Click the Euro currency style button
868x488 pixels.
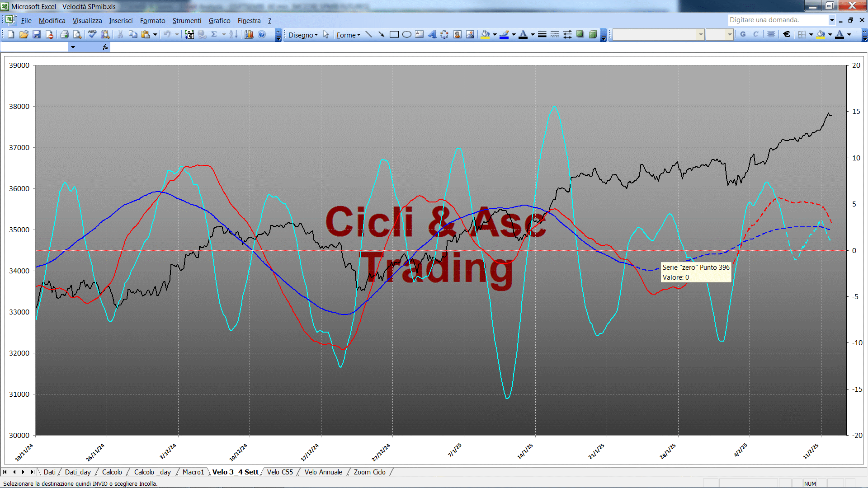pos(787,34)
